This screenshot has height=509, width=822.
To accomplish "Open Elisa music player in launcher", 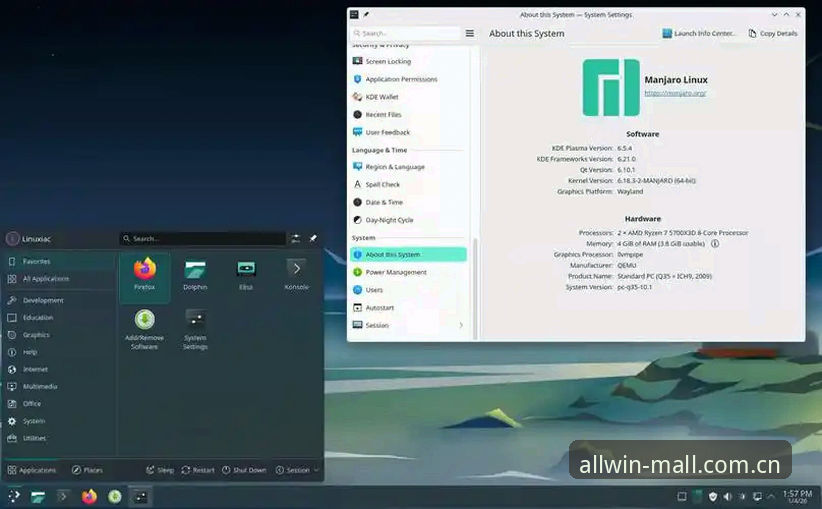I will point(246,277).
